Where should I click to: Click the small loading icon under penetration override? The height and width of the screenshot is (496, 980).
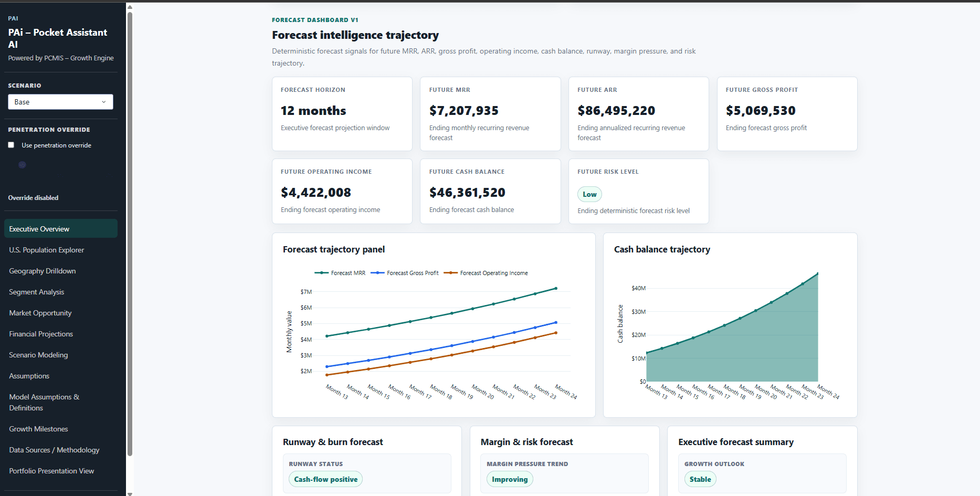pyautogui.click(x=22, y=165)
